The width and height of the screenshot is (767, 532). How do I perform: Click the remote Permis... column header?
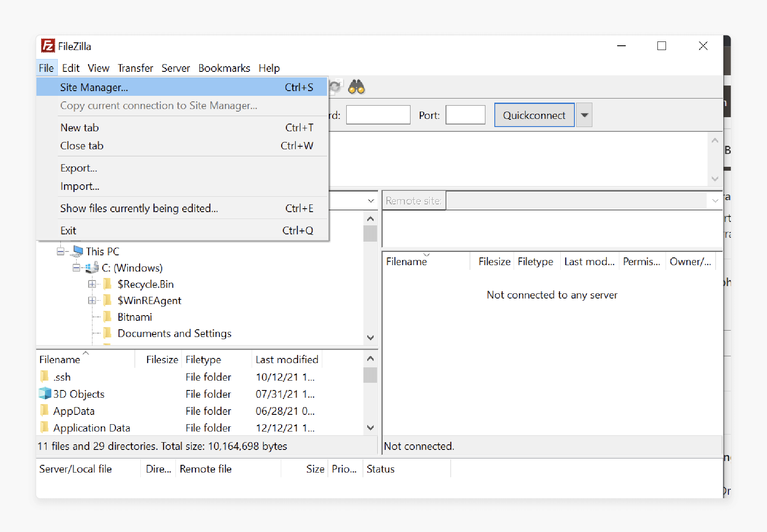(x=642, y=261)
